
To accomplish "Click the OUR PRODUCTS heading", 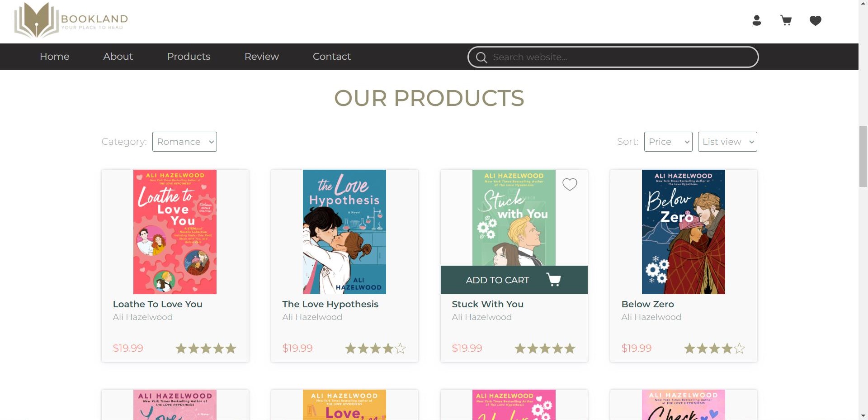I will (429, 98).
